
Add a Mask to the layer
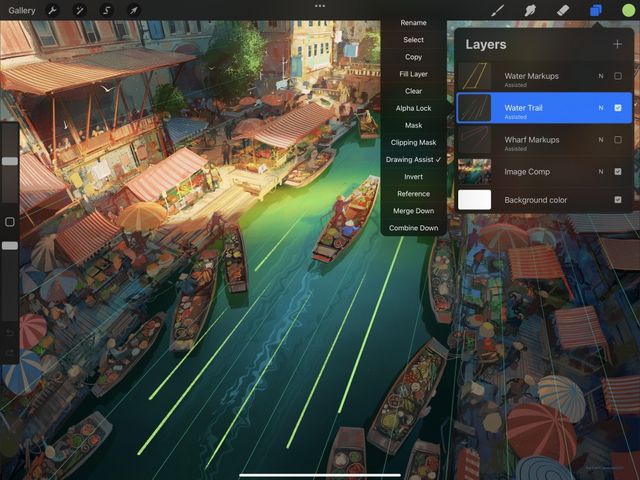click(413, 125)
